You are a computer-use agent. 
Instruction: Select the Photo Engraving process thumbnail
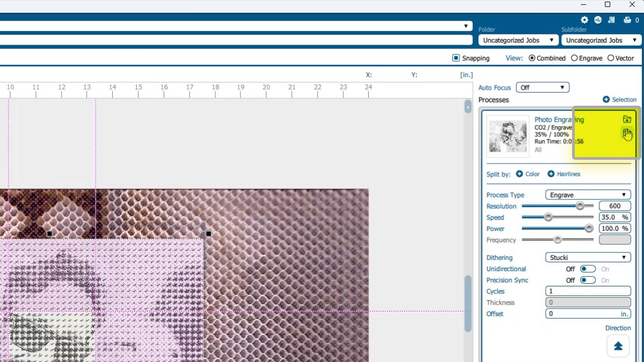[507, 136]
